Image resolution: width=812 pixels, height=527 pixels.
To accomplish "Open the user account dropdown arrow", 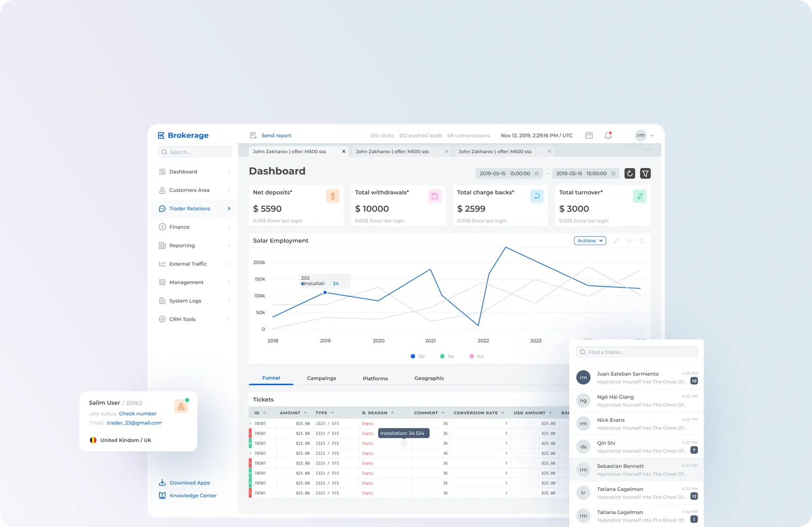I will [652, 136].
